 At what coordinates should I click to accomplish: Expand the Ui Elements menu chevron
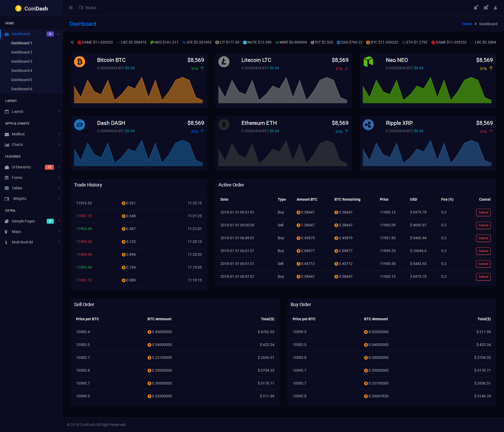coord(59,167)
